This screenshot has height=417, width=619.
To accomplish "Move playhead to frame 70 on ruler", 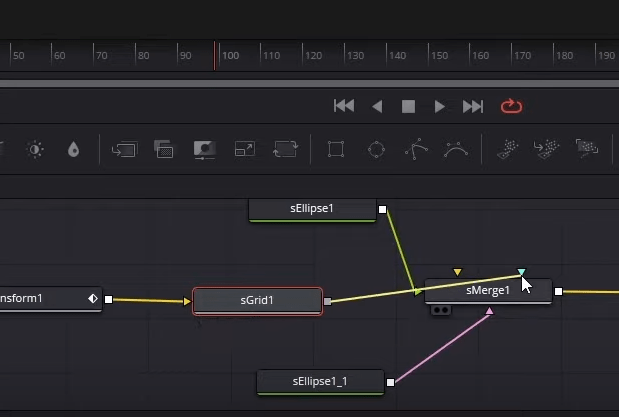I will [101, 56].
